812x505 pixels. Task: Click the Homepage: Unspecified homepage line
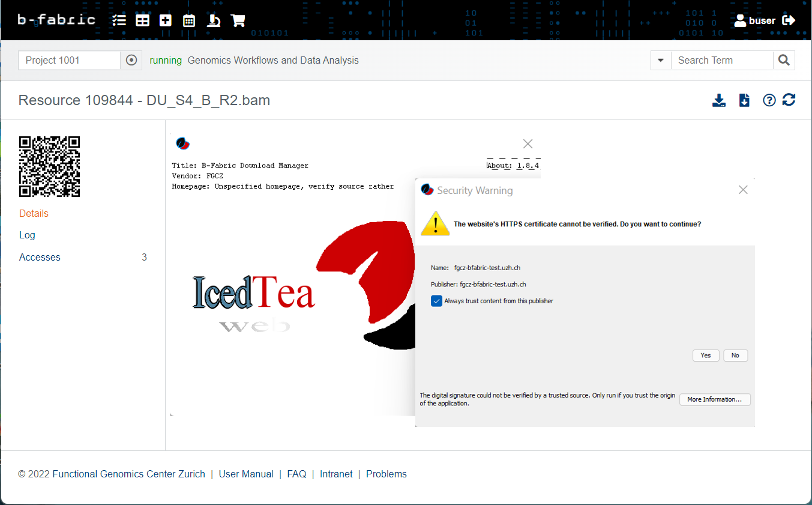tap(283, 186)
